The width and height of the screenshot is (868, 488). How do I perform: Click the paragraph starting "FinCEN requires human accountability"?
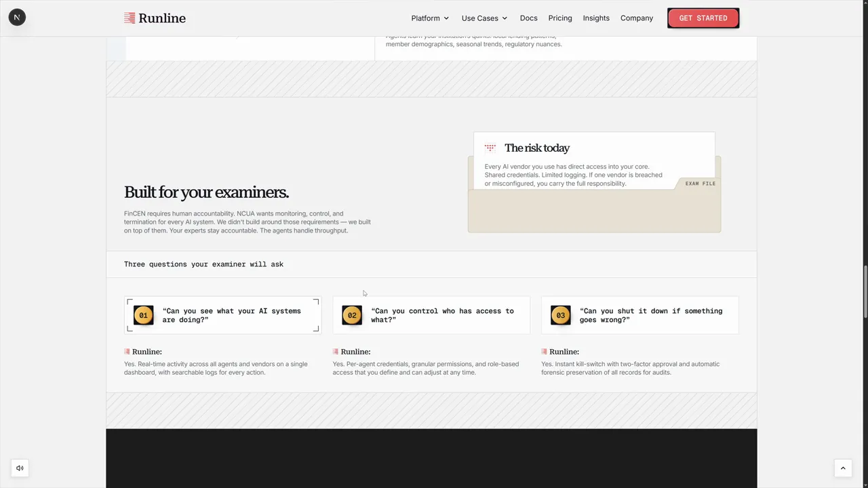pos(248,222)
